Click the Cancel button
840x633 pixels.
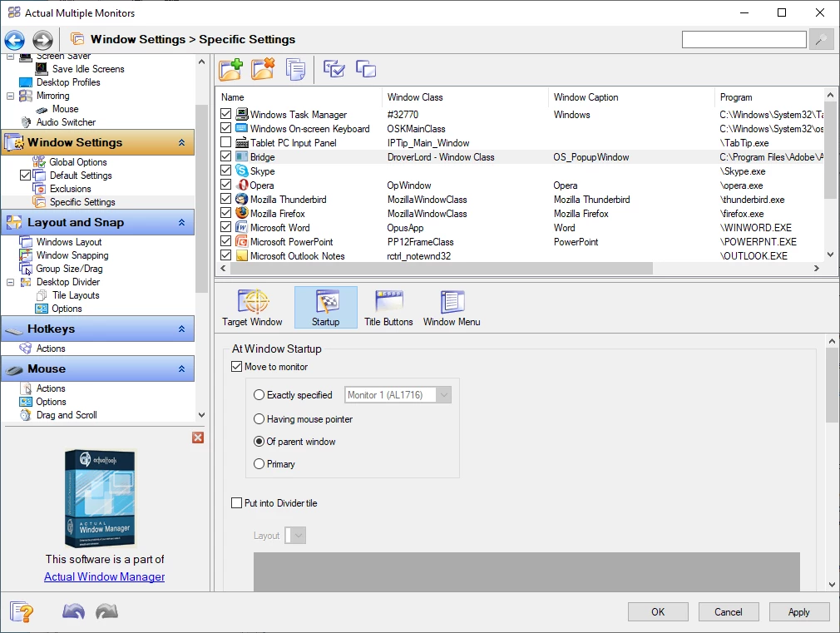coord(728,611)
